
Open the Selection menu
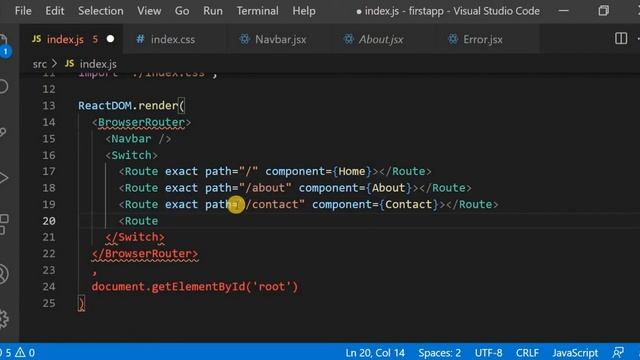(101, 11)
